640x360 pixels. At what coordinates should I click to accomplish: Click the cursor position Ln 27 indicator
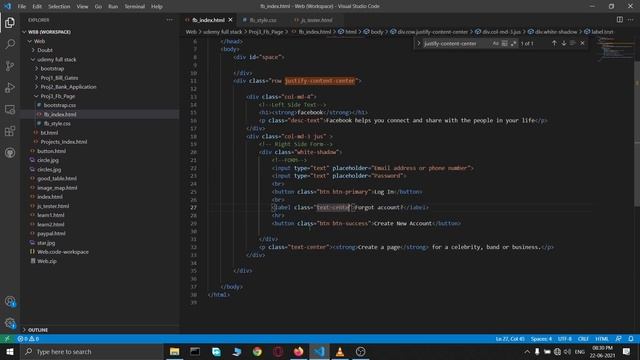click(510, 339)
